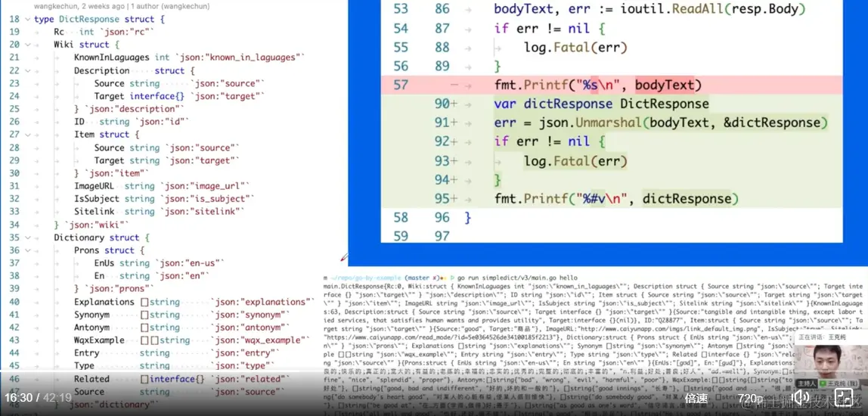Open the 720p video quality selector
The image size is (868, 416).
point(751,399)
